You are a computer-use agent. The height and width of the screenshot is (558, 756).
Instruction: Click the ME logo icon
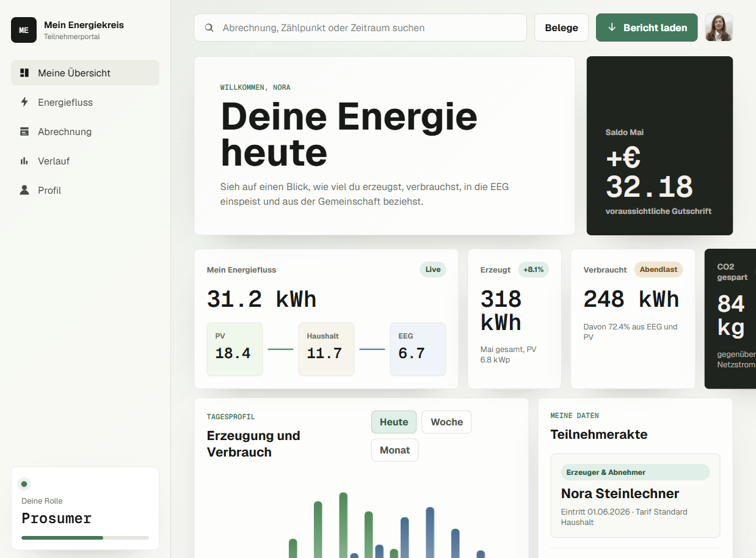(x=24, y=30)
